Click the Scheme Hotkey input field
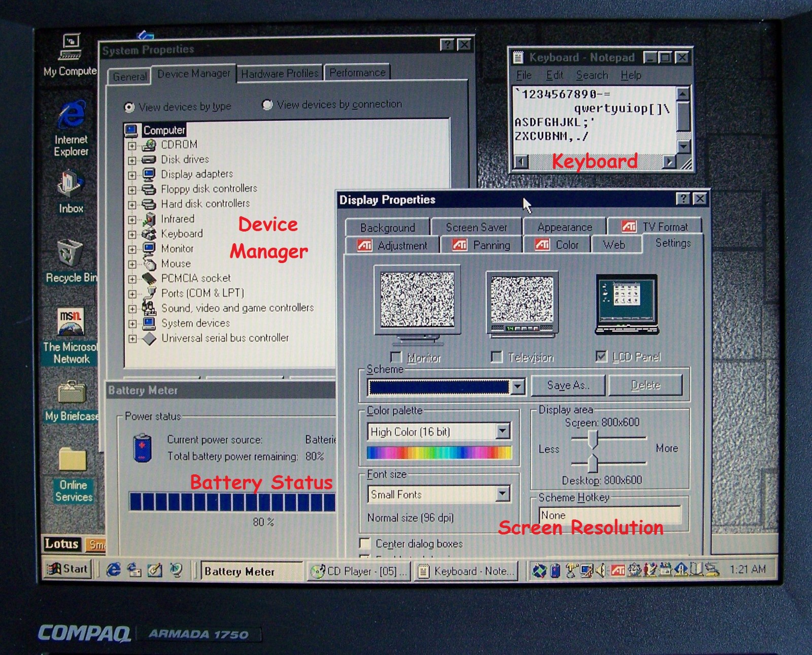Screen dimensions: 812x655 click(x=610, y=515)
